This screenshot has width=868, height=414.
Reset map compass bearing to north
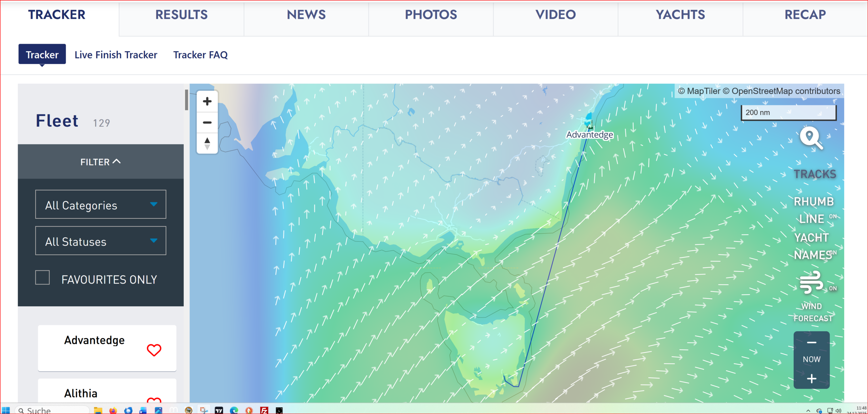pyautogui.click(x=207, y=143)
